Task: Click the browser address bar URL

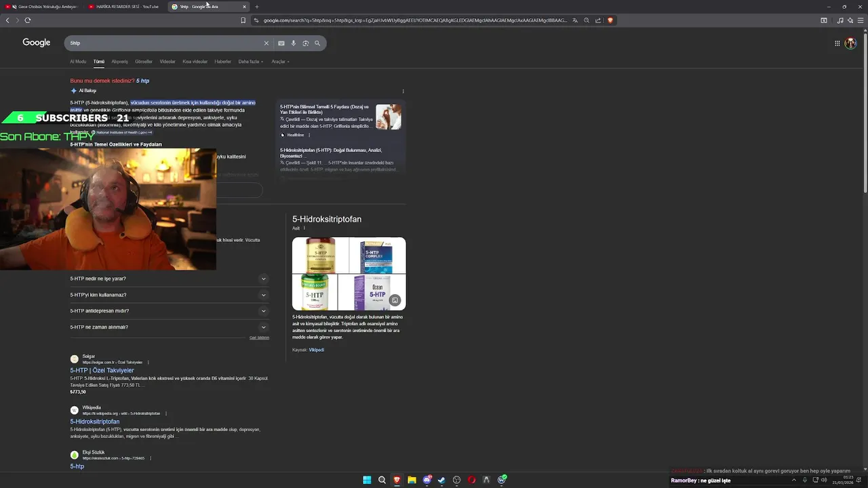Action: click(414, 20)
